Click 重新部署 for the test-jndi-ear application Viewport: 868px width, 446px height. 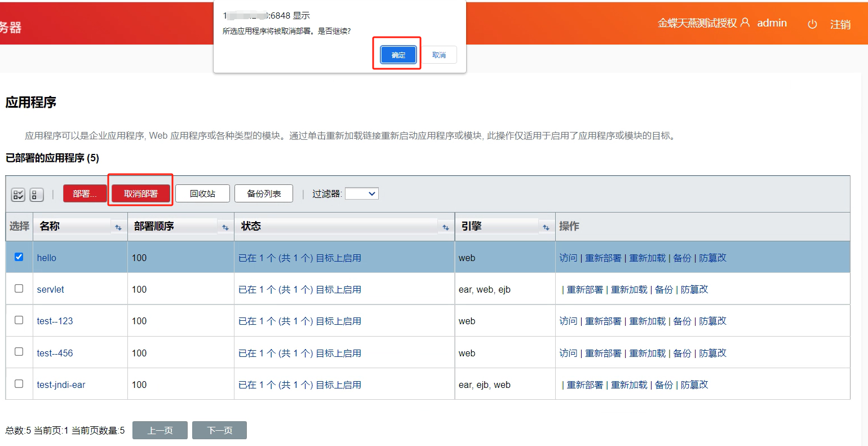point(585,385)
